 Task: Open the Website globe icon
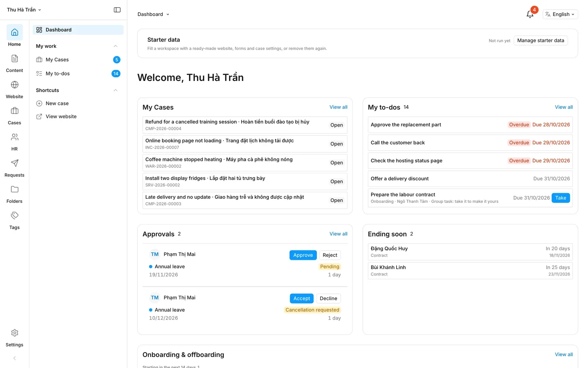[14, 85]
